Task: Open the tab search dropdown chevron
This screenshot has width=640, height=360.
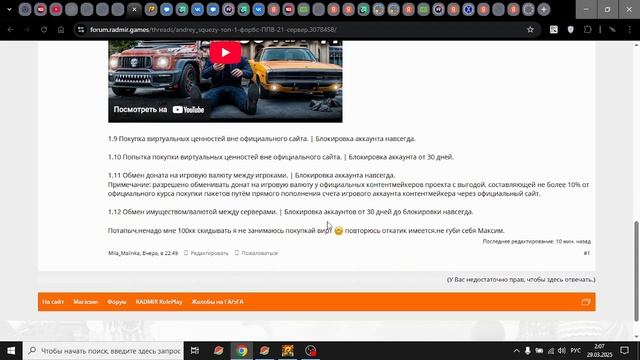Action: 9,9
